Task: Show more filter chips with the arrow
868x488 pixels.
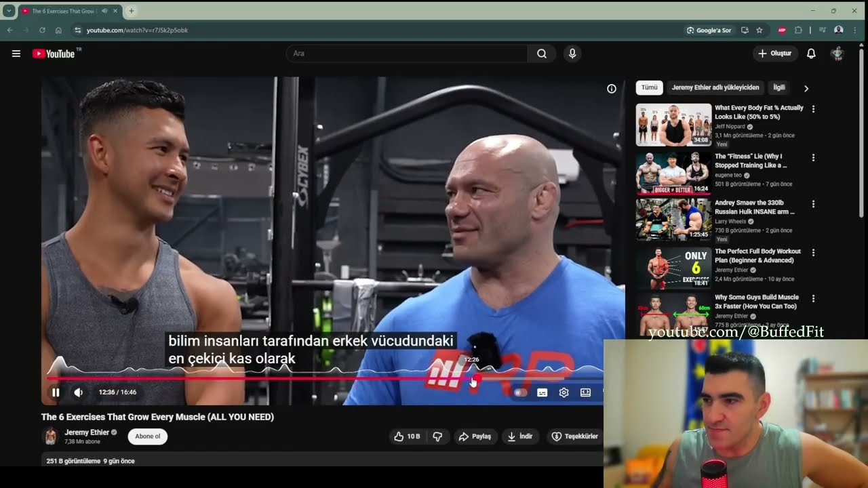Action: [x=806, y=88]
